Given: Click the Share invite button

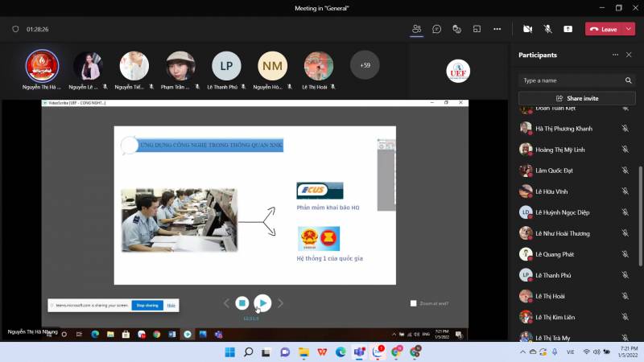Looking at the screenshot, I should 576,98.
